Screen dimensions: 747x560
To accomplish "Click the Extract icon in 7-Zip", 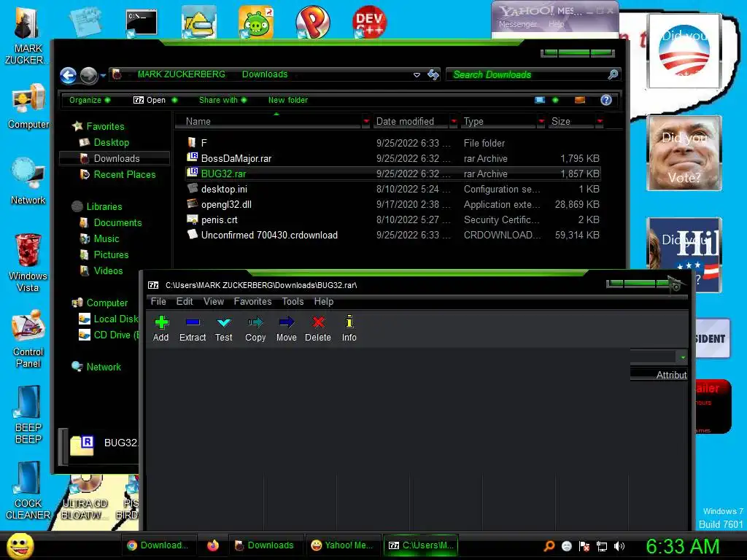I will [x=193, y=322].
